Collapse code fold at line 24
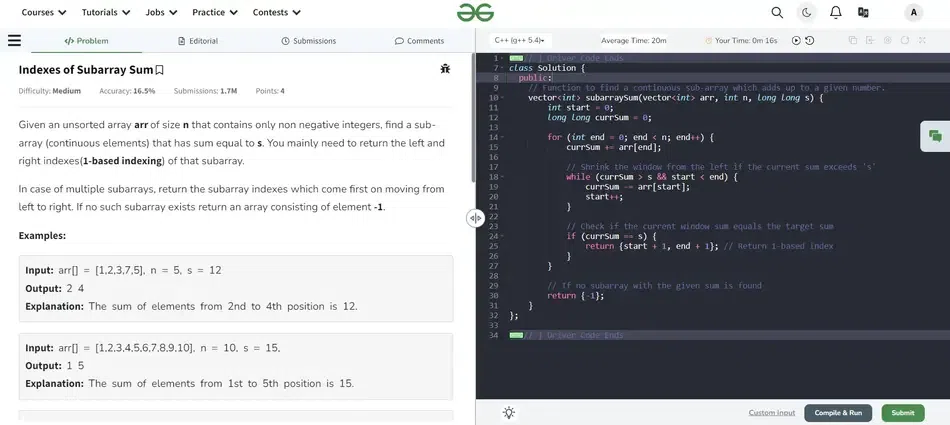Image resolution: width=950 pixels, height=425 pixels. 503,236
